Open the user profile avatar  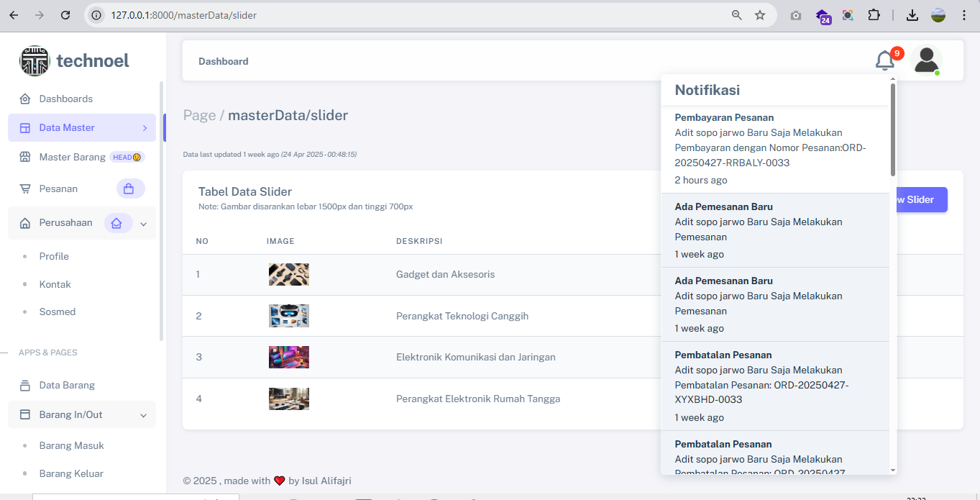926,60
